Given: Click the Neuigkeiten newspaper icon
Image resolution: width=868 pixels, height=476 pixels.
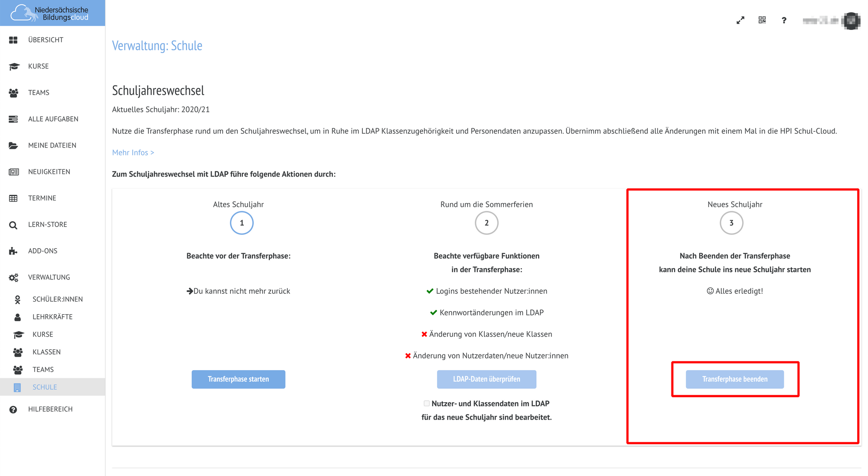Looking at the screenshot, I should (x=13, y=172).
